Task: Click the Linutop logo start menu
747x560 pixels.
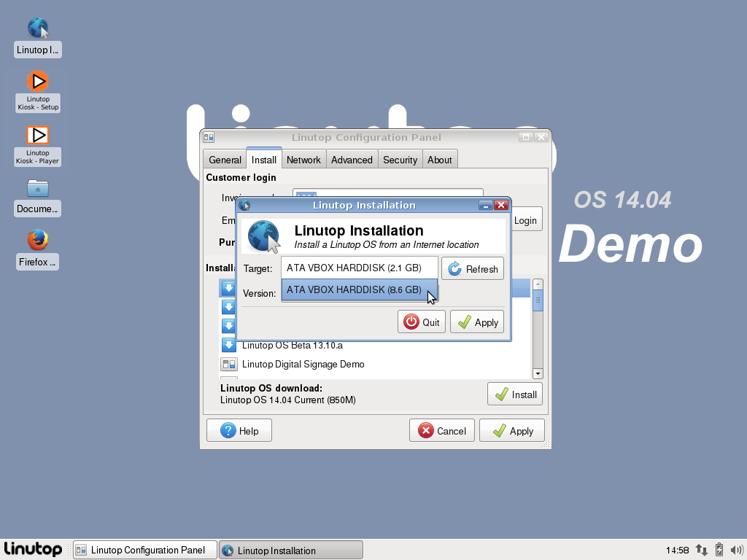Action: pyautogui.click(x=33, y=550)
